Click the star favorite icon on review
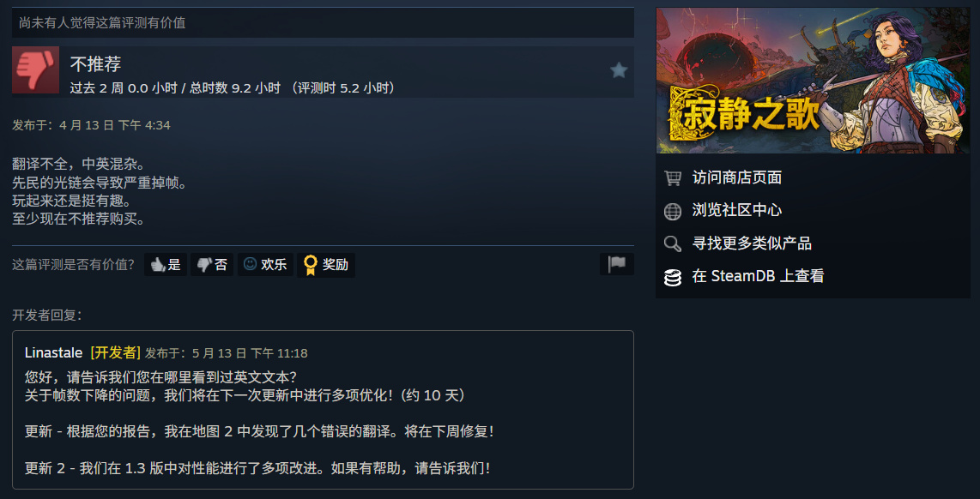The height and width of the screenshot is (499, 980). click(618, 70)
